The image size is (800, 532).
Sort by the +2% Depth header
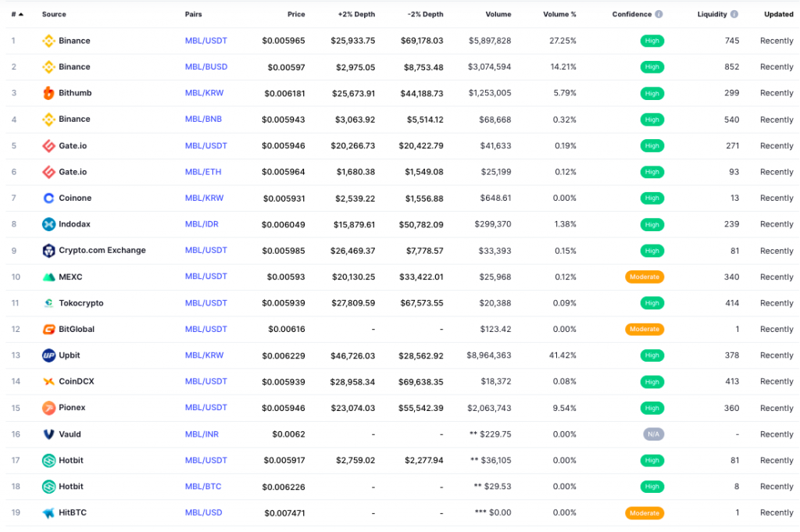click(x=356, y=14)
